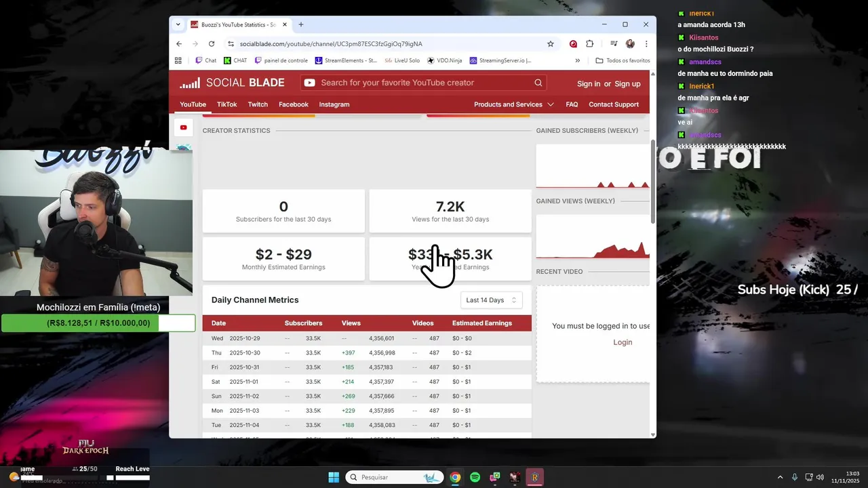The height and width of the screenshot is (488, 868).
Task: Click the Gained Subscribers weekly chart
Action: pyautogui.click(x=593, y=166)
